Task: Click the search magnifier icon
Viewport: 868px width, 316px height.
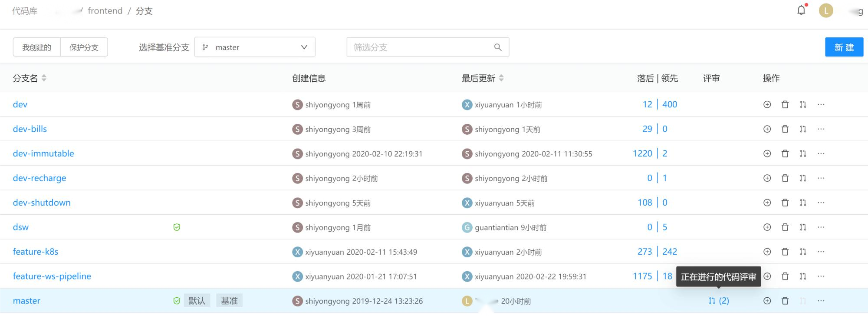Action: pos(498,47)
